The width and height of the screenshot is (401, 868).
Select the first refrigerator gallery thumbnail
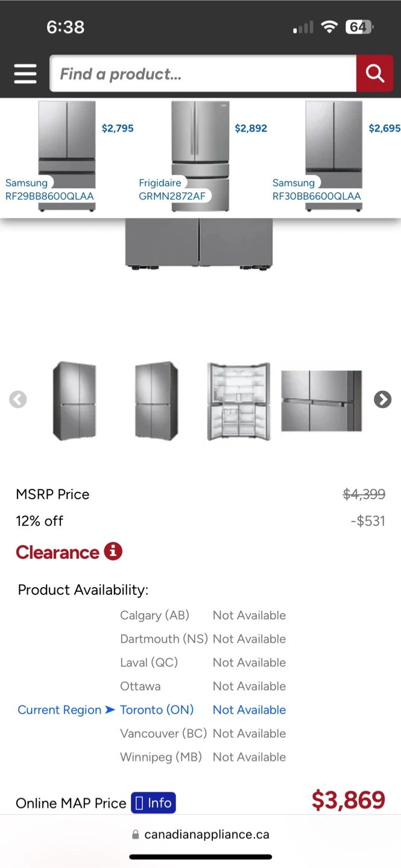pyautogui.click(x=74, y=401)
